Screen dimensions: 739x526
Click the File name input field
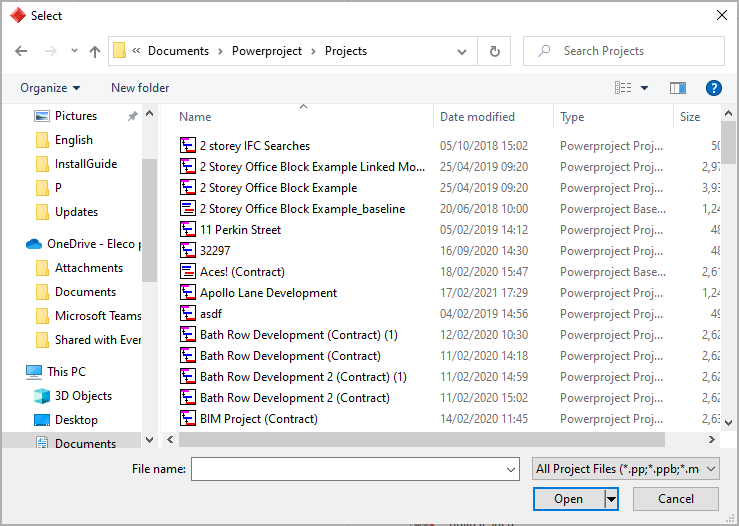click(x=355, y=469)
